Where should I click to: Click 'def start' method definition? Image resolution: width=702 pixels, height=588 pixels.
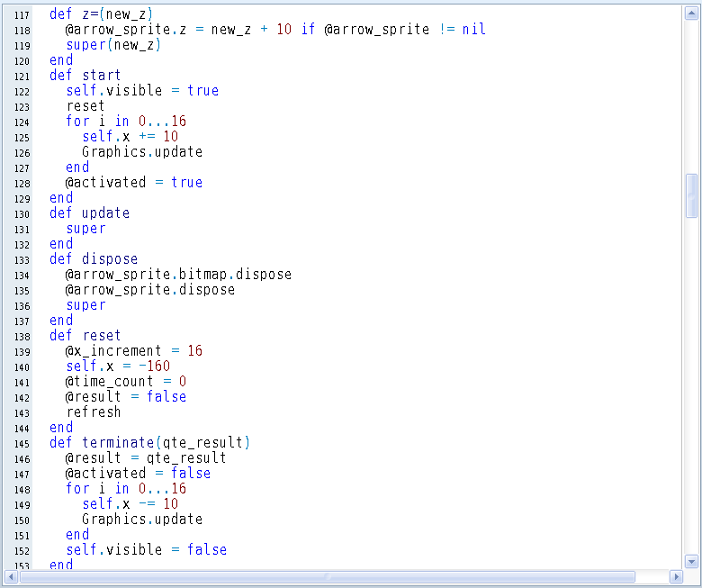85,76
